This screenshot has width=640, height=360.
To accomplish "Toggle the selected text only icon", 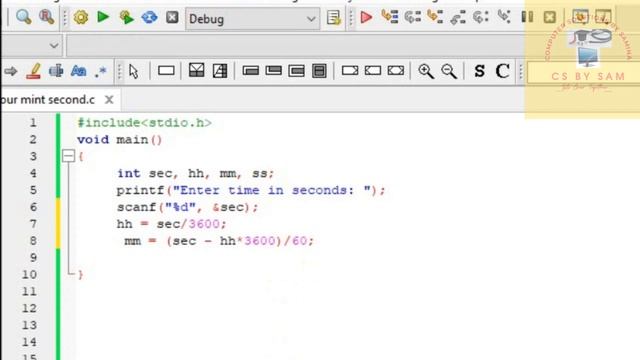I will pos(56,71).
